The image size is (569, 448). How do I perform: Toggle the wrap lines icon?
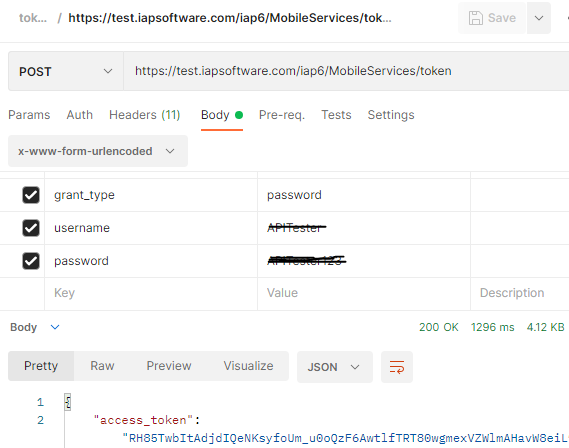click(397, 367)
